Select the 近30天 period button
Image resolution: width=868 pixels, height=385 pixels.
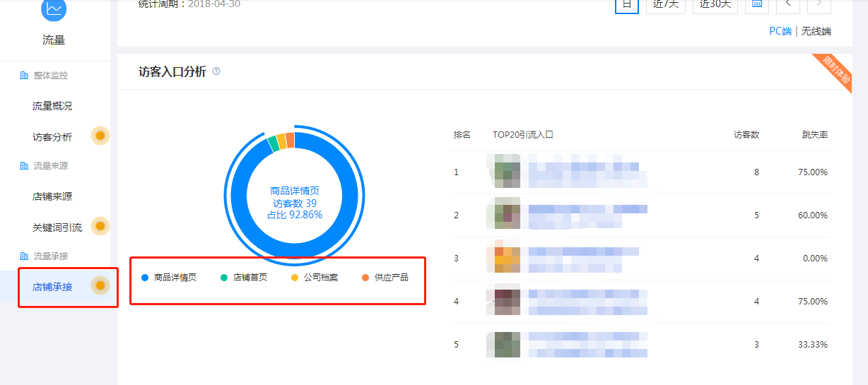click(715, 4)
